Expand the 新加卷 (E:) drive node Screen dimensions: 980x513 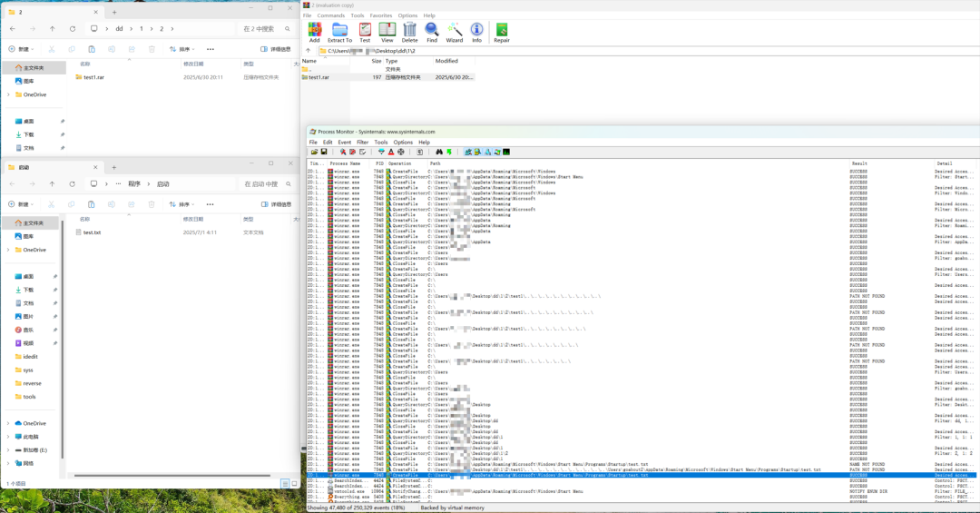[x=8, y=449]
